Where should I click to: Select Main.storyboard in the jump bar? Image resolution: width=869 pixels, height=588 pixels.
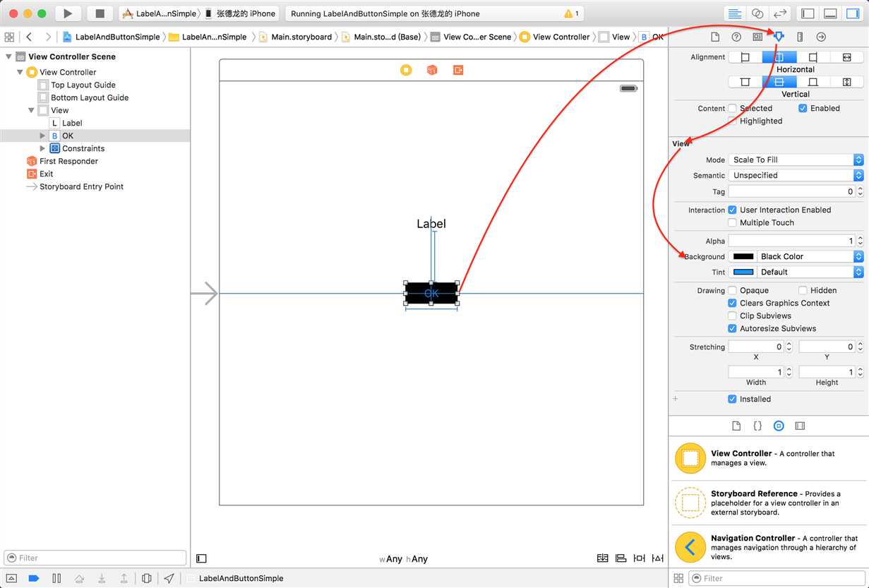point(301,37)
